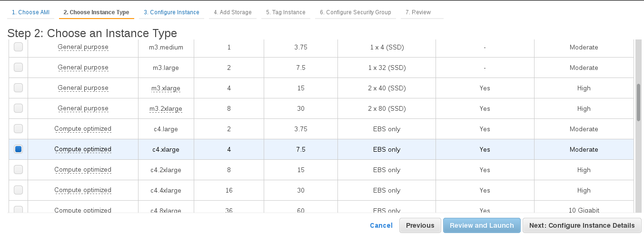Viewport: 644px width, 243px height.
Task: Go to the 1. Choose AMI step
Action: coord(30,12)
